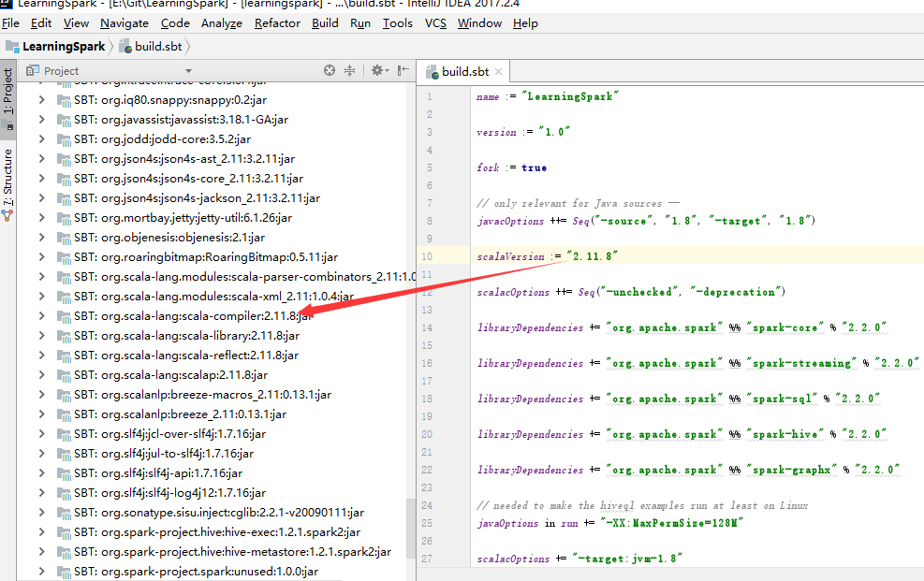This screenshot has height=581, width=924.
Task: Open the Analyze menu
Action: point(222,23)
